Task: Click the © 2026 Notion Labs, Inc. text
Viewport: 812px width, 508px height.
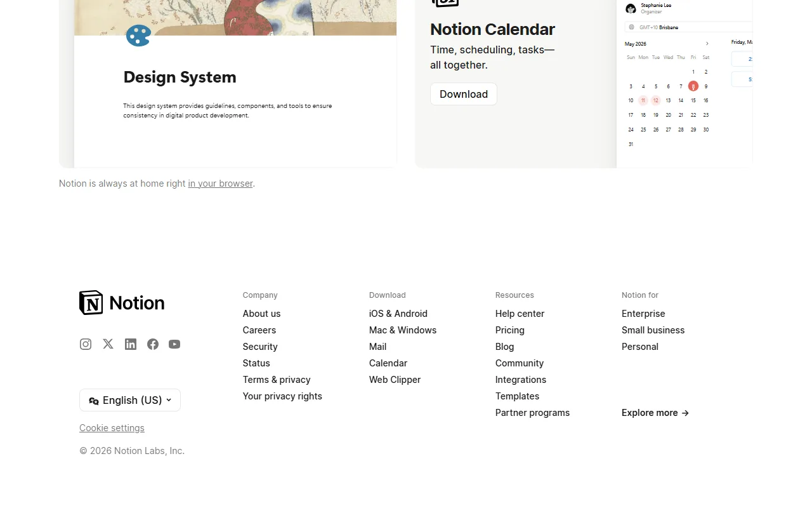Action: pyautogui.click(x=132, y=451)
